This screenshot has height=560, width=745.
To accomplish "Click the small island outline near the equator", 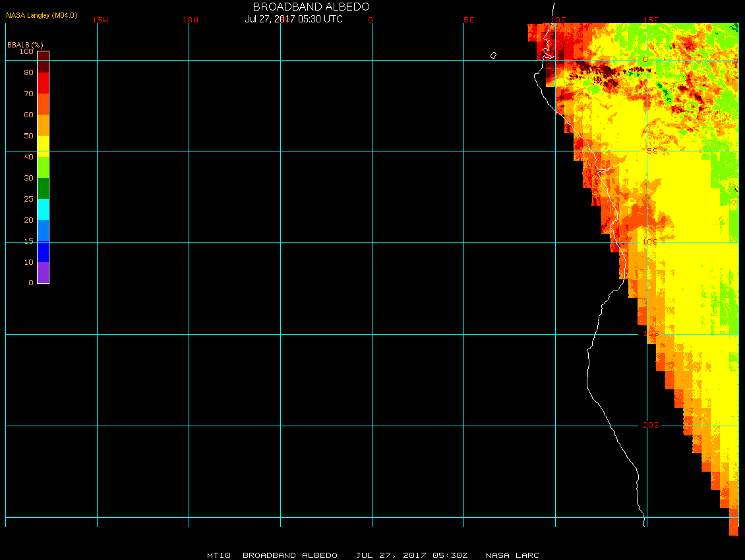I will [493, 55].
